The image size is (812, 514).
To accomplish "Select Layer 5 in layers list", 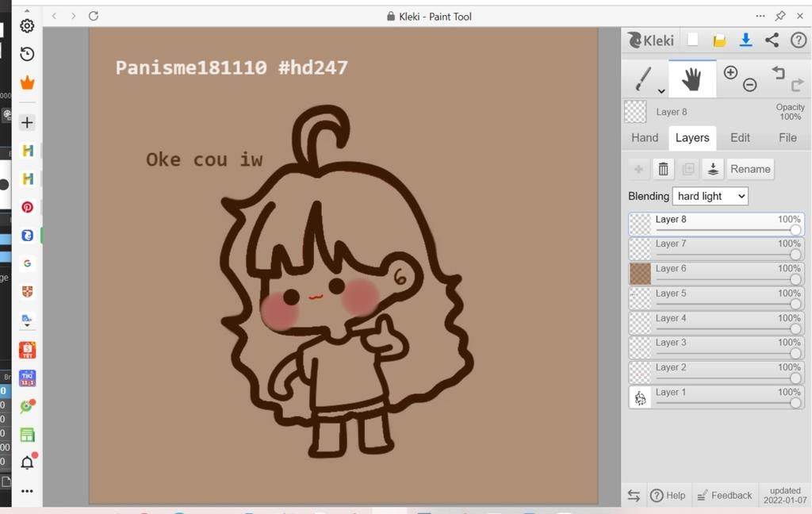I will coord(716,299).
